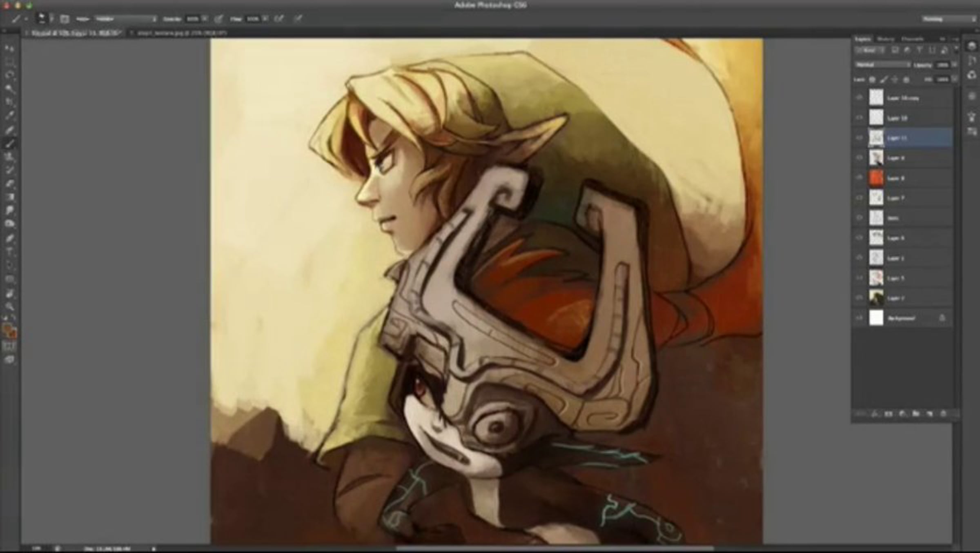Open the workspace switcher dropdown
The height and width of the screenshot is (553, 980).
coord(949,19)
